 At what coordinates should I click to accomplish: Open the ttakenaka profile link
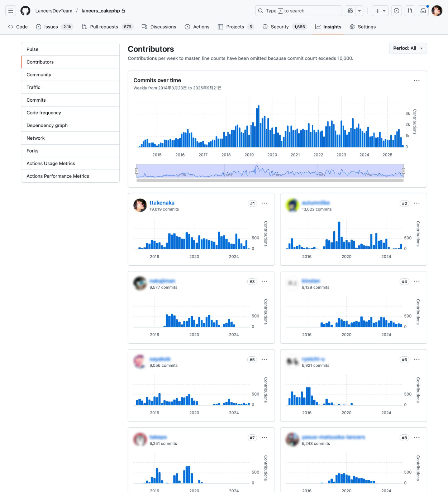pyautogui.click(x=162, y=203)
